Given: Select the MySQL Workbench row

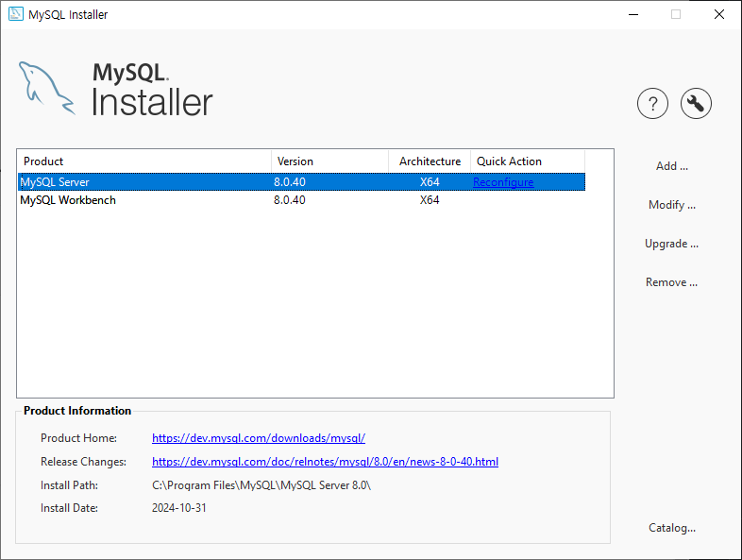Looking at the screenshot, I should 301,200.
